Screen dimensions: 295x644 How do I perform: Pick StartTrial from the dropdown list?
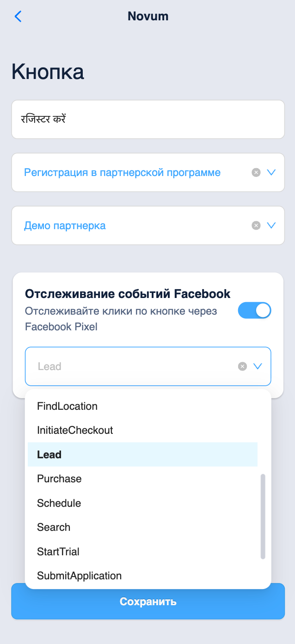point(58,552)
